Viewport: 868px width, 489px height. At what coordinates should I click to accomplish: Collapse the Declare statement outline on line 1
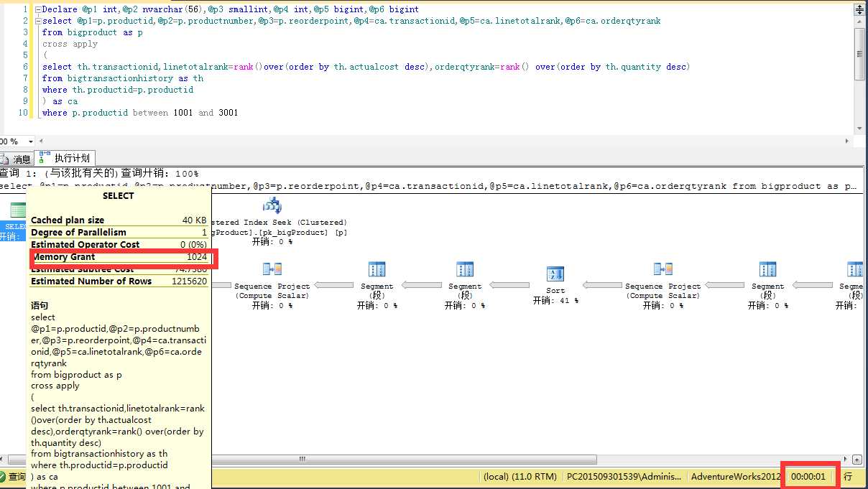38,9
